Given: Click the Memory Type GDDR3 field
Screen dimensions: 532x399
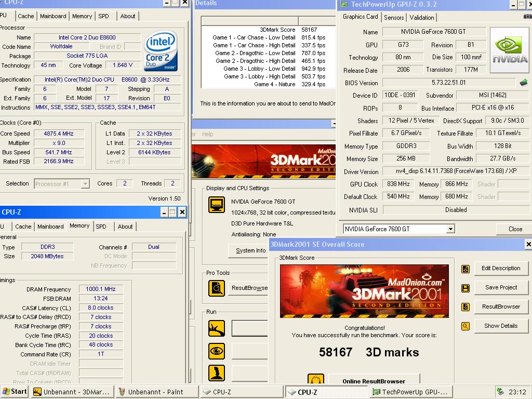Looking at the screenshot, I should 406,146.
